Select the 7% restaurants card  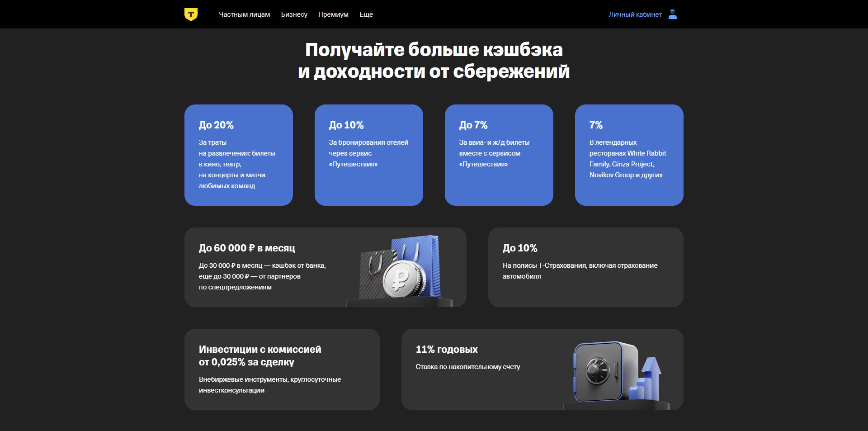point(629,155)
